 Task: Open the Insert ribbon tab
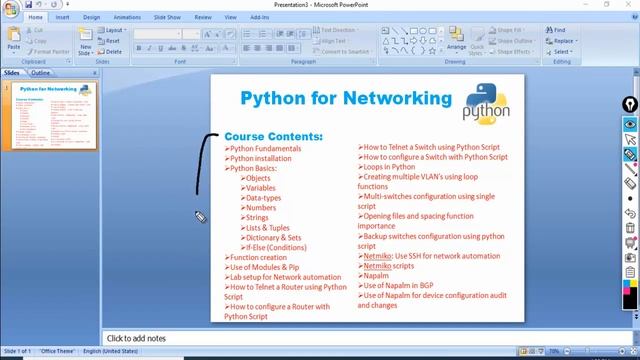[x=62, y=17]
